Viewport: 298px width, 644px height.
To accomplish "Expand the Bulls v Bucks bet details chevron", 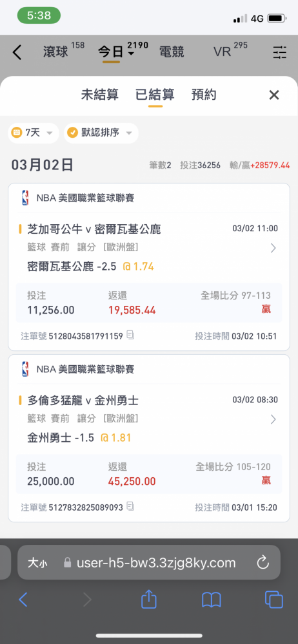I will pyautogui.click(x=273, y=248).
